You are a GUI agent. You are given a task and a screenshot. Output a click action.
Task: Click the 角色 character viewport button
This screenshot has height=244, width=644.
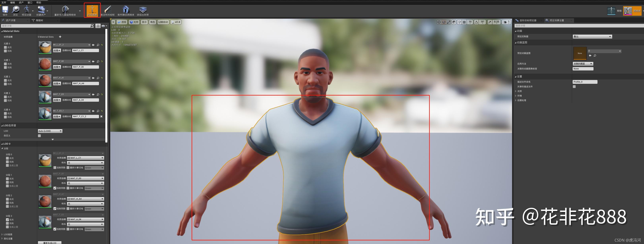152,22
